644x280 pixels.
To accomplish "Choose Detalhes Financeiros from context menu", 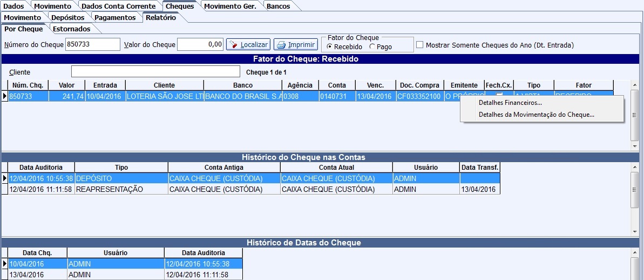I will [x=510, y=103].
